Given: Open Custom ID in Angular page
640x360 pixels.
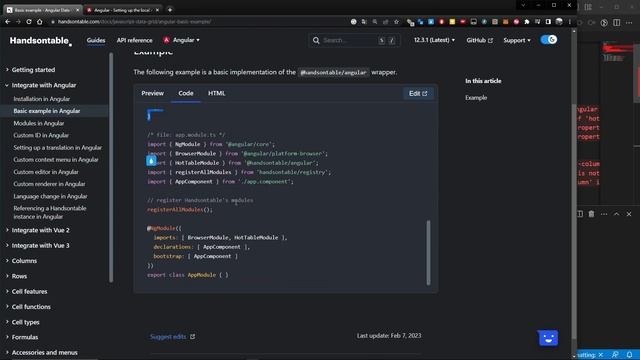Looking at the screenshot, I should coord(41,135).
